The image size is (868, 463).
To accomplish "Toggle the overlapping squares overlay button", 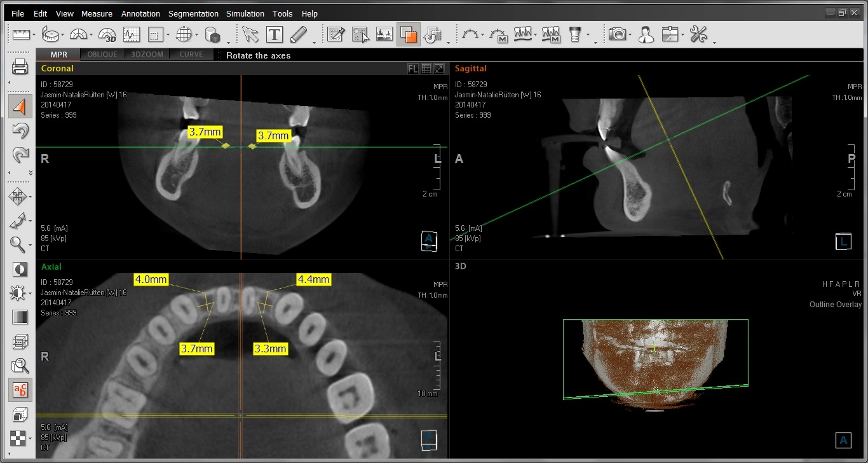I will [x=408, y=35].
